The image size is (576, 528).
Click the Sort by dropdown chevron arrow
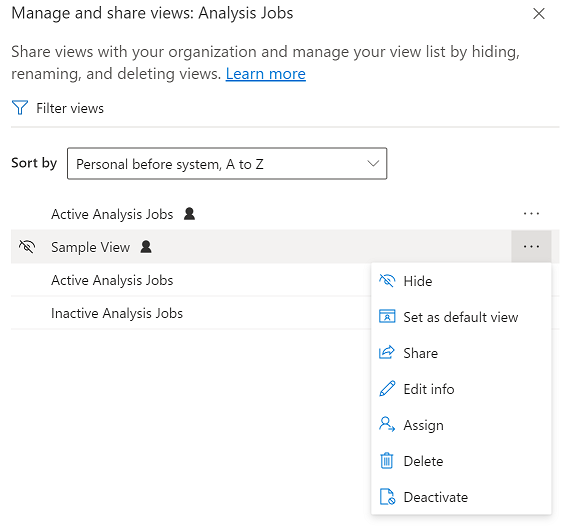point(373,164)
